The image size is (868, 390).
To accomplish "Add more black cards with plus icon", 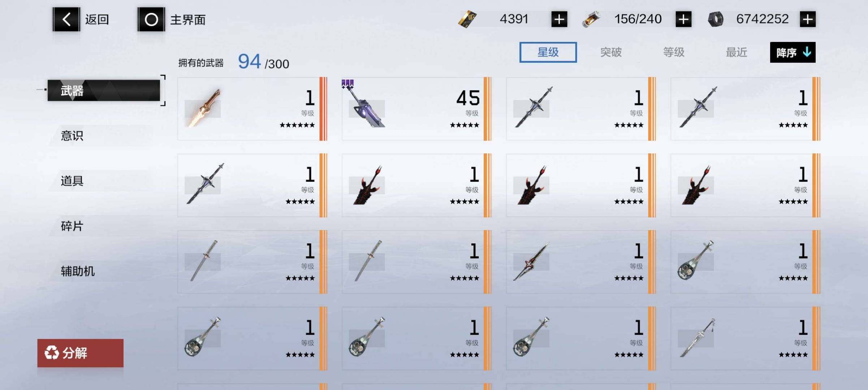I will click(x=559, y=19).
